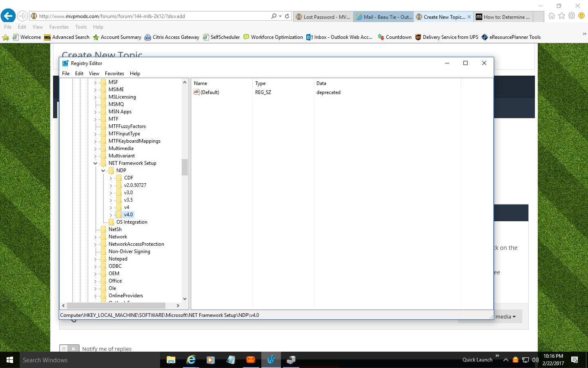Open the Registry Editor Help menu
The height and width of the screenshot is (368, 588).
pos(135,74)
